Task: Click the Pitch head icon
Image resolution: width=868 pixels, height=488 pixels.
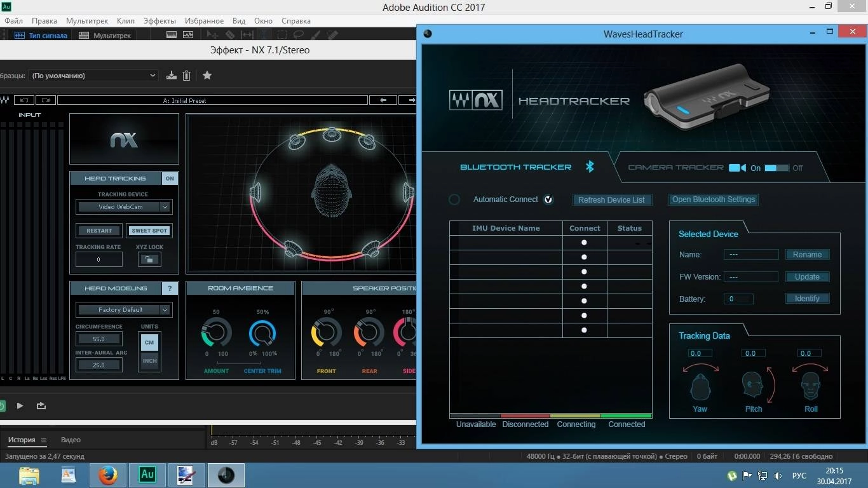Action: (753, 385)
